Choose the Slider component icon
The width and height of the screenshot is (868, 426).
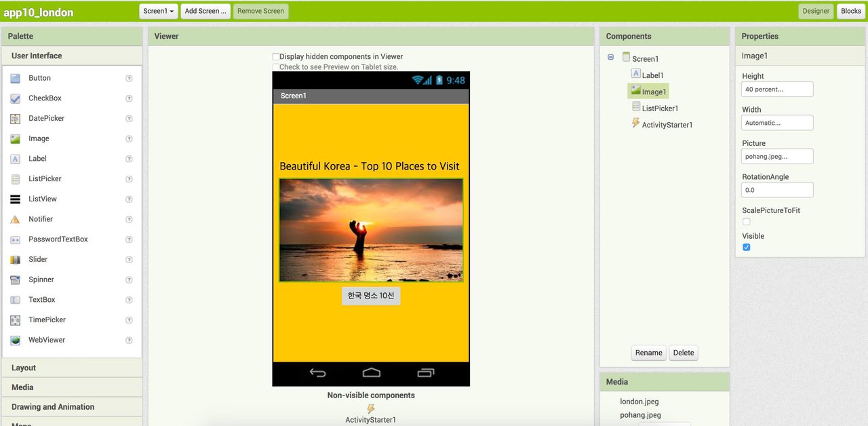point(15,260)
